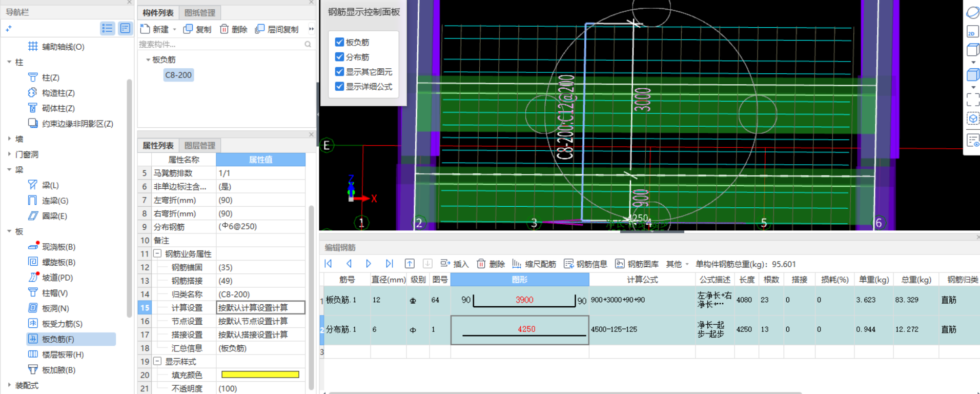
Task: Toggle 分布筋 display checkbox
Action: click(339, 57)
